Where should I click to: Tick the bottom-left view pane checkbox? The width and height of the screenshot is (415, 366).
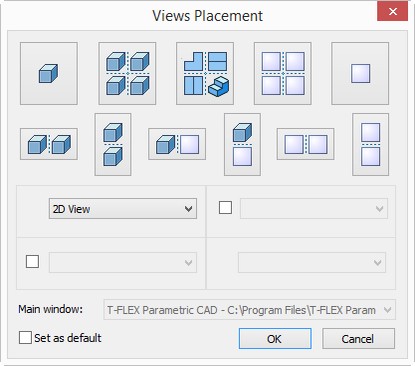(x=32, y=262)
